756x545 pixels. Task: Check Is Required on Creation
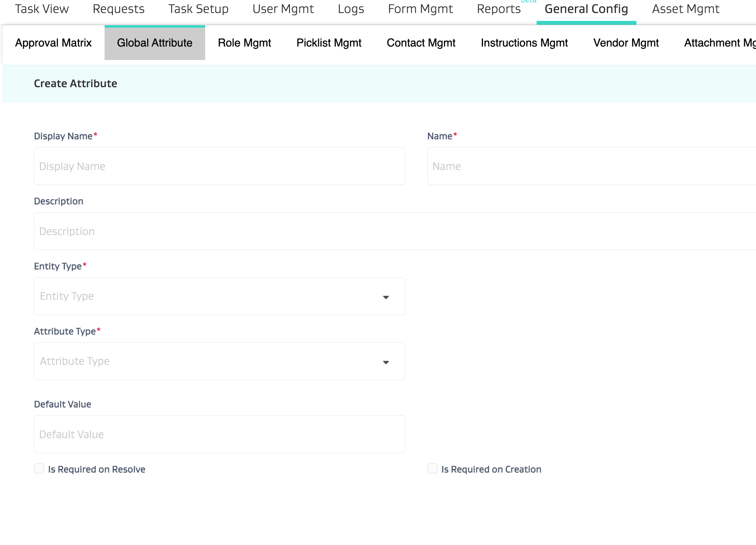pyautogui.click(x=432, y=468)
